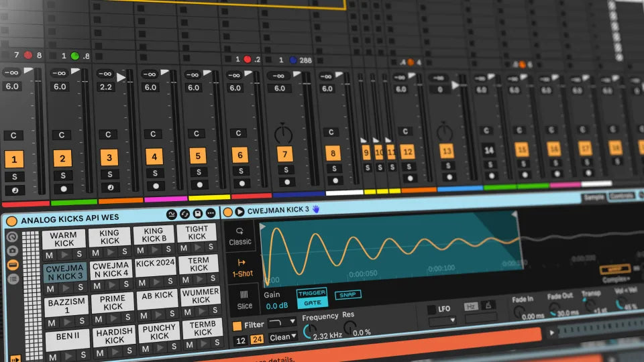
Task: Click the sample end marker flag
Action: 514,215
